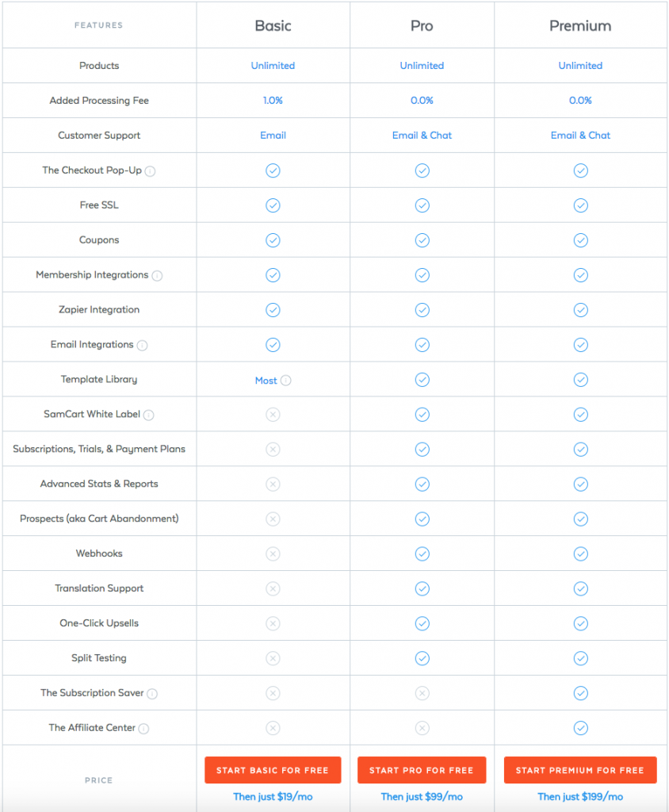Click info icon beside Membership Integrations
This screenshot has width=669, height=812.
click(x=157, y=276)
